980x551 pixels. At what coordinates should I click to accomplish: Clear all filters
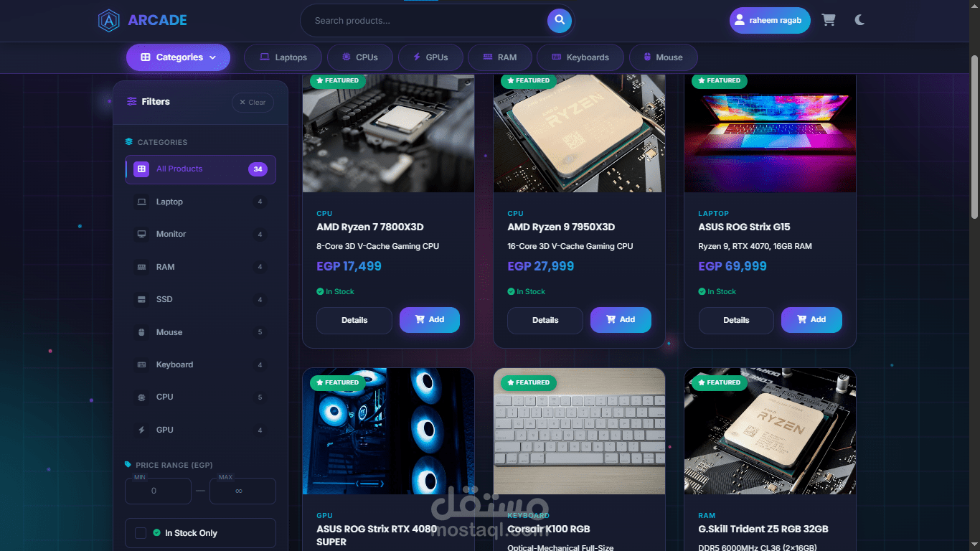click(x=253, y=103)
